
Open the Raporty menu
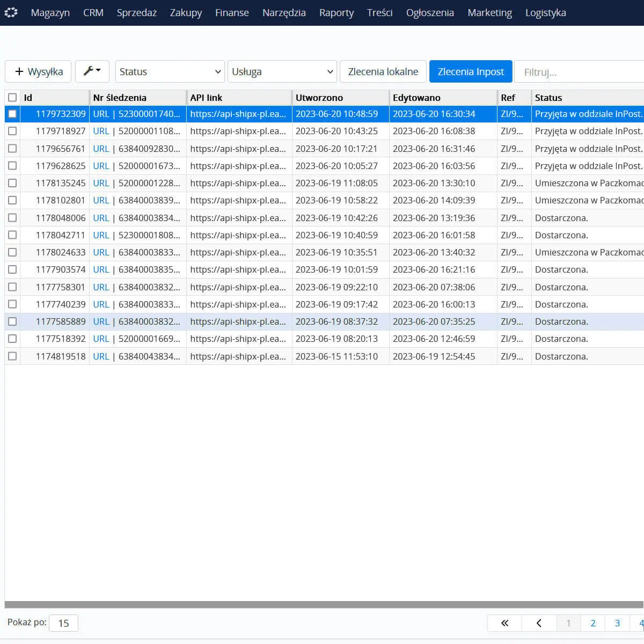(x=336, y=12)
